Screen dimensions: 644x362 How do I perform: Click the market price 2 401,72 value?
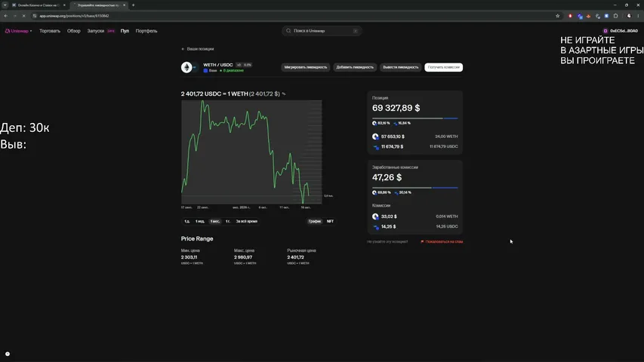296,257
